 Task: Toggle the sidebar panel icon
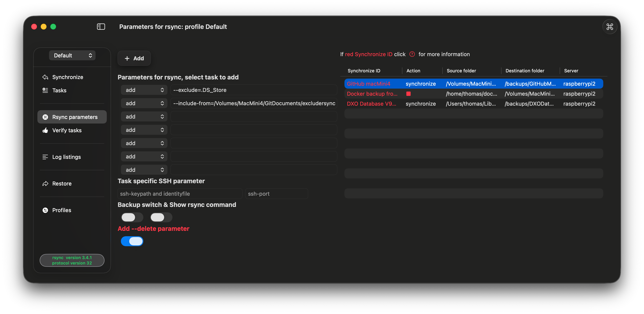point(101,27)
